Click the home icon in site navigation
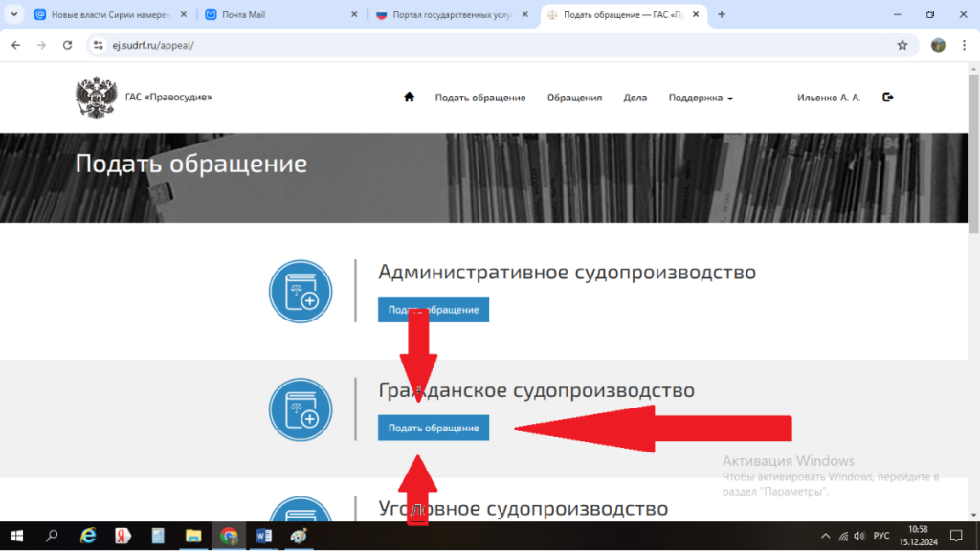 (x=410, y=98)
